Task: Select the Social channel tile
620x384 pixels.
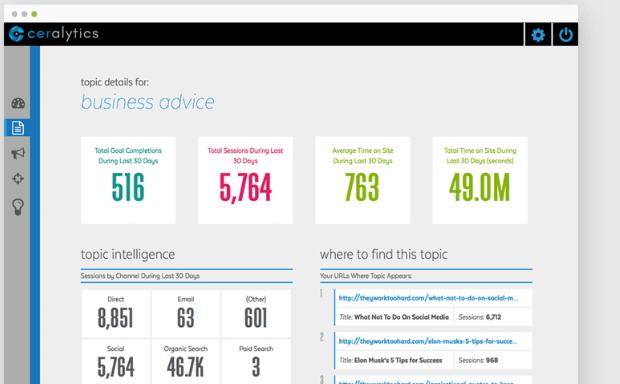Action: (x=115, y=361)
